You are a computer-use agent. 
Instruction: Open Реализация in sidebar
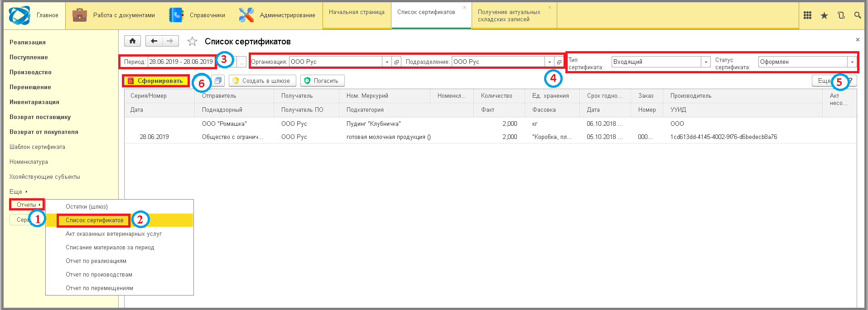coord(28,43)
